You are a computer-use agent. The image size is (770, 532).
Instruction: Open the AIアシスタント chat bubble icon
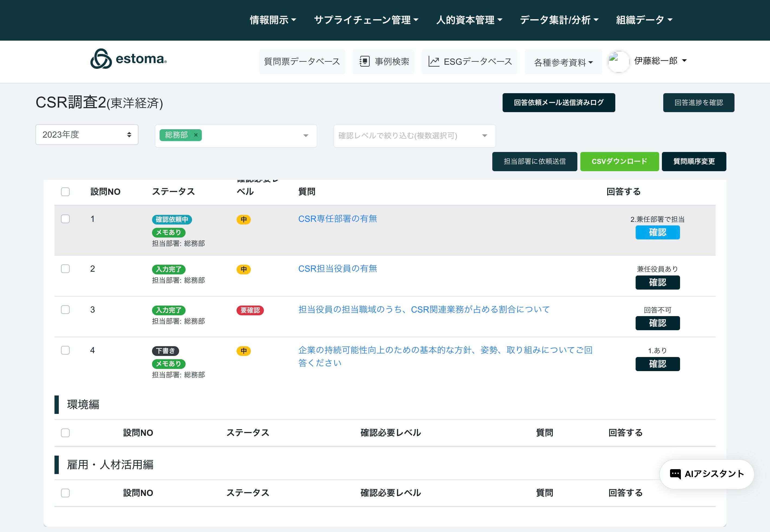(675, 474)
